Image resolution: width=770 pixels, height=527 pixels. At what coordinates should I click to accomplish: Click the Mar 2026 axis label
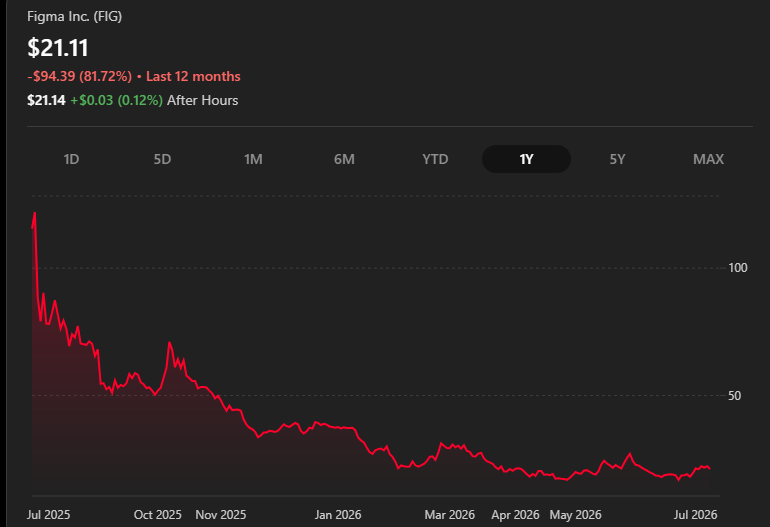[449, 515]
